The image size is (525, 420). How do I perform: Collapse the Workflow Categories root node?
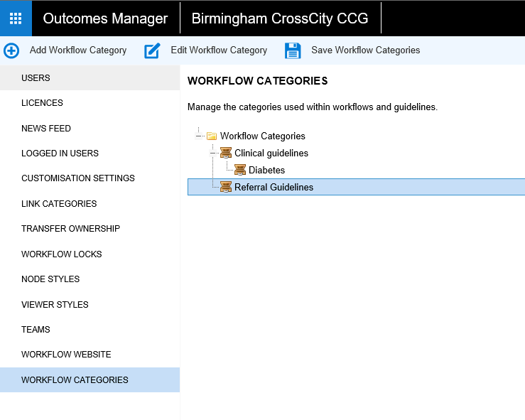pos(198,136)
